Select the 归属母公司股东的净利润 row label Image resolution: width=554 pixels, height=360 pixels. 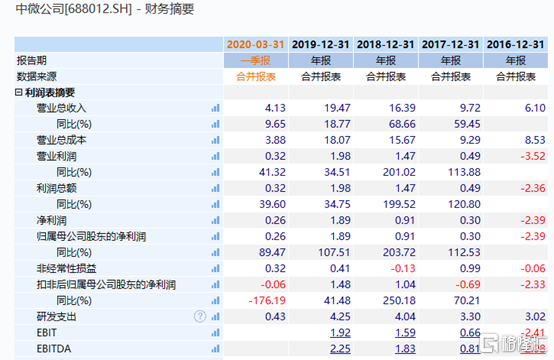(x=91, y=236)
